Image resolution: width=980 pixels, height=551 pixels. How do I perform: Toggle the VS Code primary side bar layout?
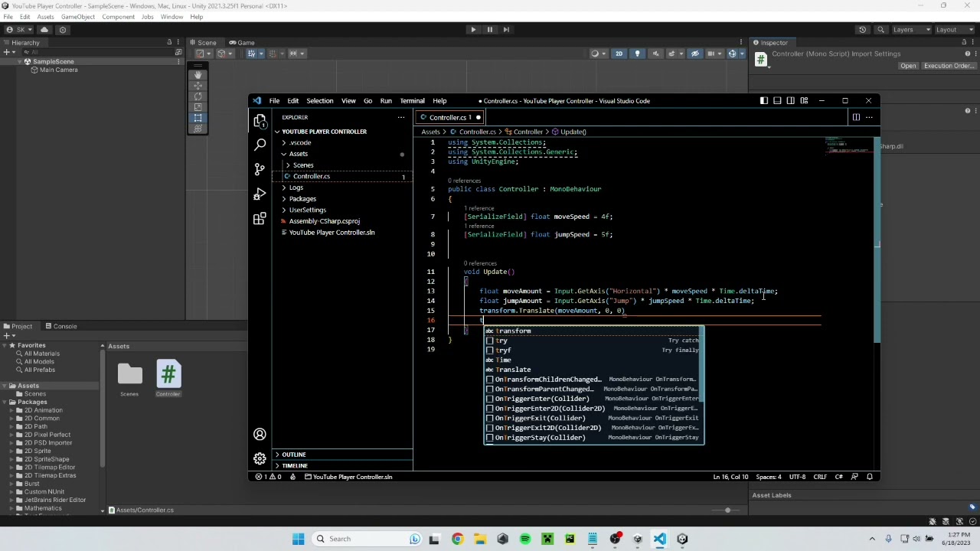763,101
